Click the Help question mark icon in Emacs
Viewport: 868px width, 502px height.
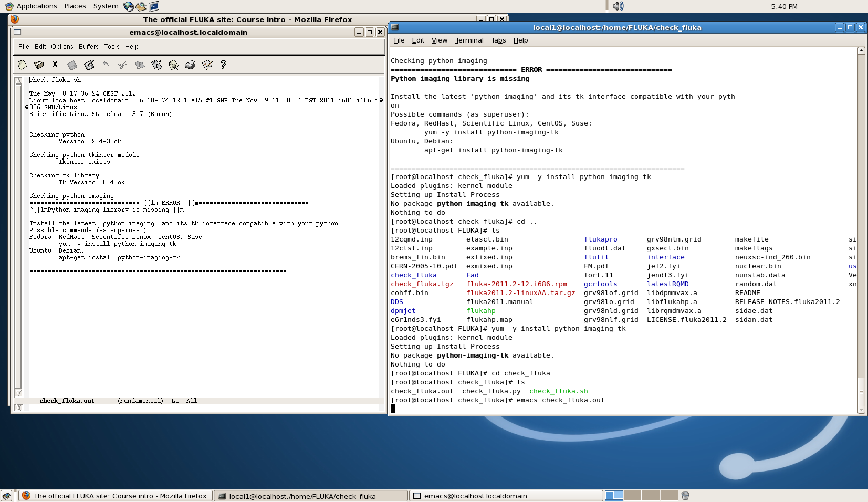click(x=224, y=65)
